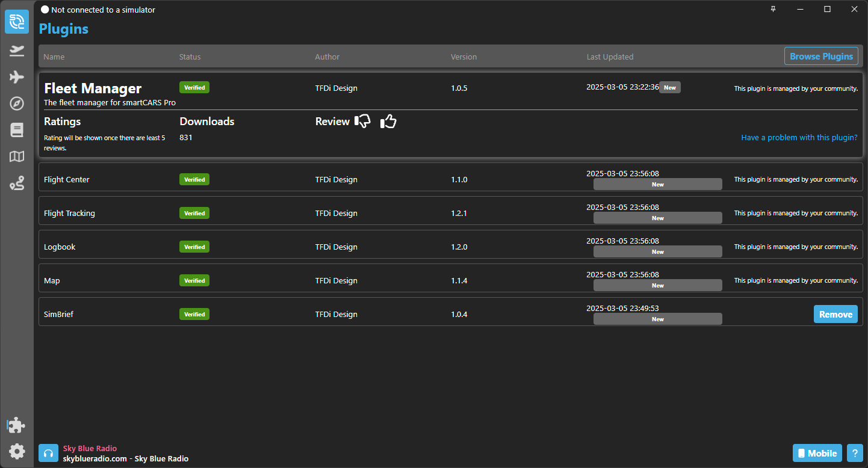Expand the SimBrief plugin row
The width and height of the screenshot is (868, 468).
click(x=451, y=312)
